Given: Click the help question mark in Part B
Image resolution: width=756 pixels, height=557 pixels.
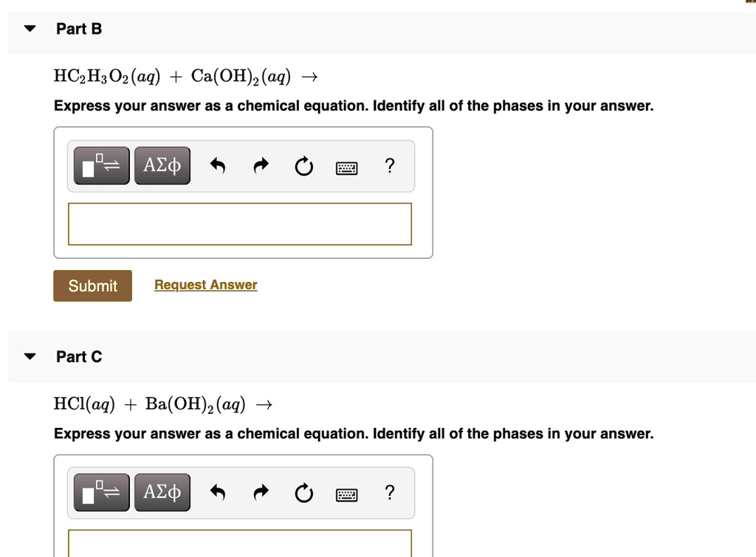Looking at the screenshot, I should click(390, 166).
